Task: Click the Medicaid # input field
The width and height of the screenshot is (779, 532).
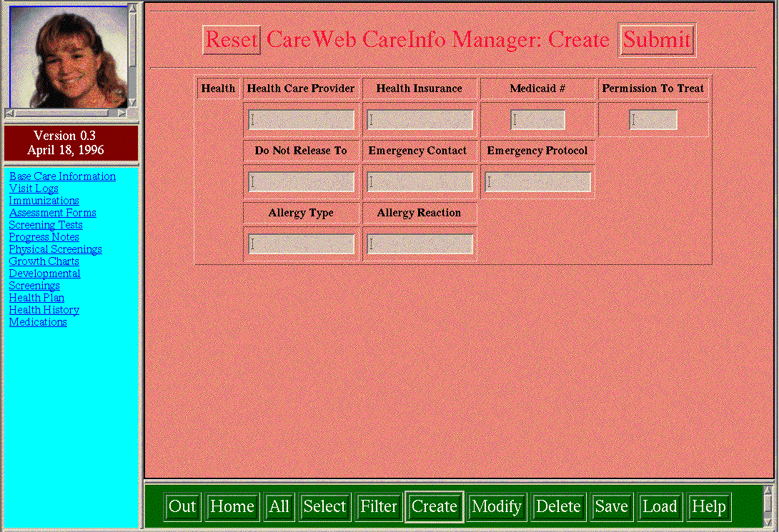Action: (x=537, y=120)
